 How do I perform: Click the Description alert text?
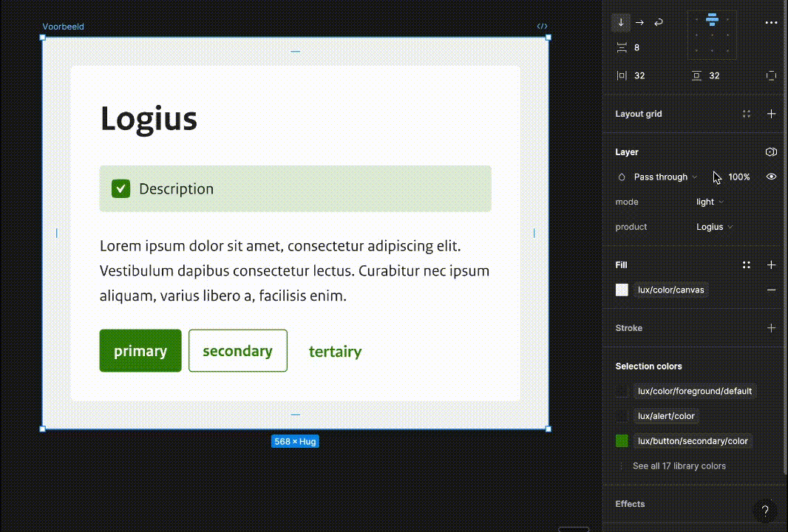(x=177, y=189)
